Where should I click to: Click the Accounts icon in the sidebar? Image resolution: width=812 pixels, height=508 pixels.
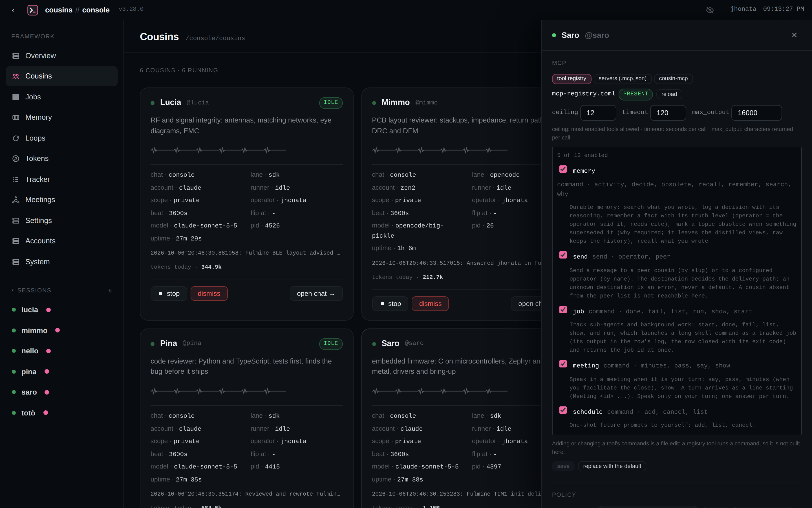click(16, 241)
